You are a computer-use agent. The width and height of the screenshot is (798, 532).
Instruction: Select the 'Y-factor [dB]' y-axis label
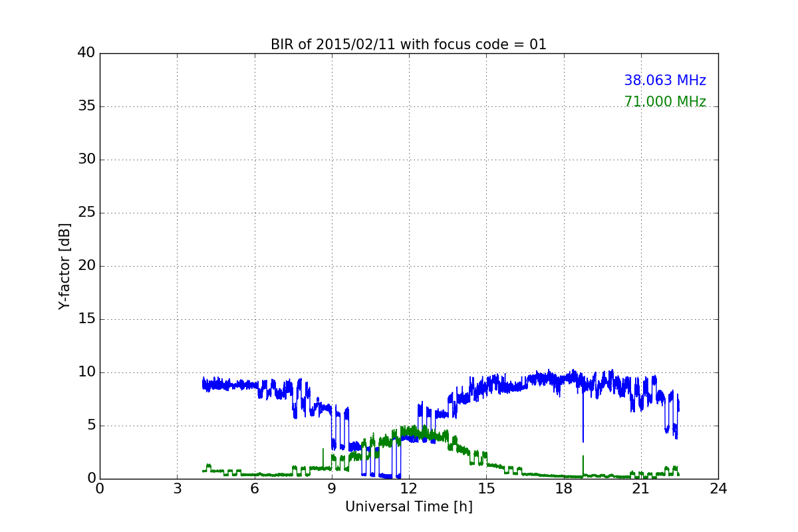65,266
